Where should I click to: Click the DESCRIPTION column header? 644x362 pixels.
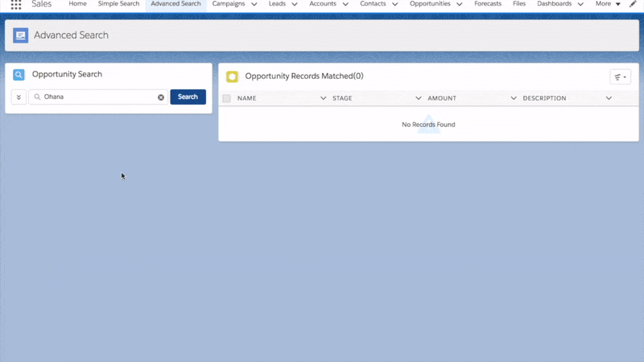coord(544,98)
